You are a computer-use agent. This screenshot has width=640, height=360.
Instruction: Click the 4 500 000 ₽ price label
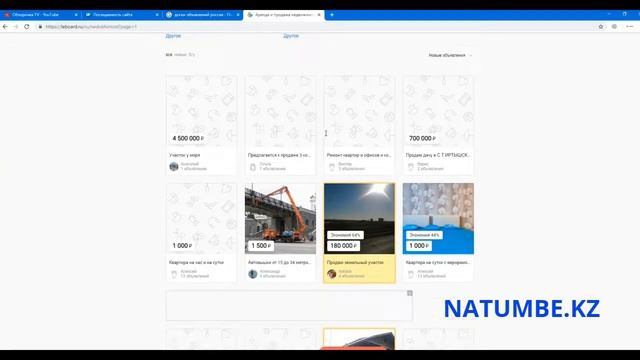(x=188, y=138)
